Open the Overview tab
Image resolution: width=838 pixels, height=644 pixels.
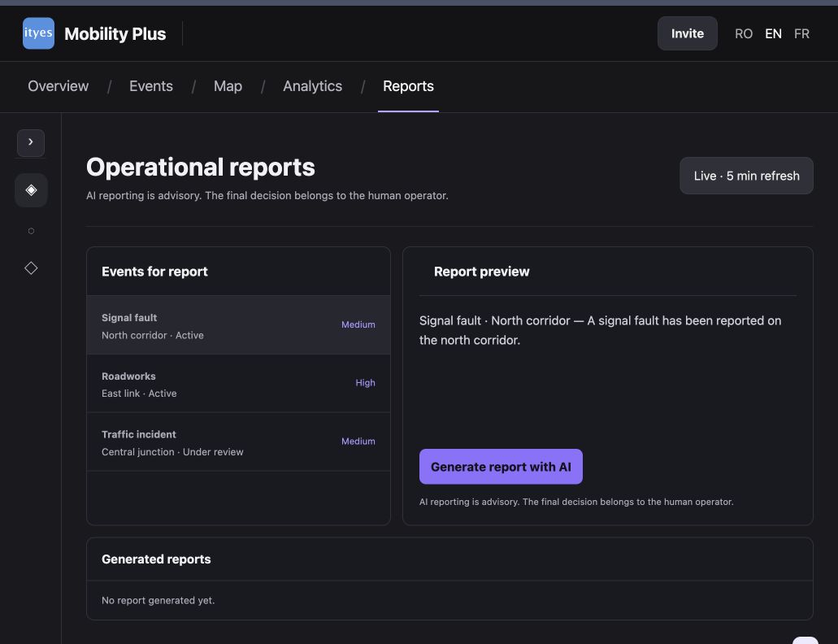point(59,86)
